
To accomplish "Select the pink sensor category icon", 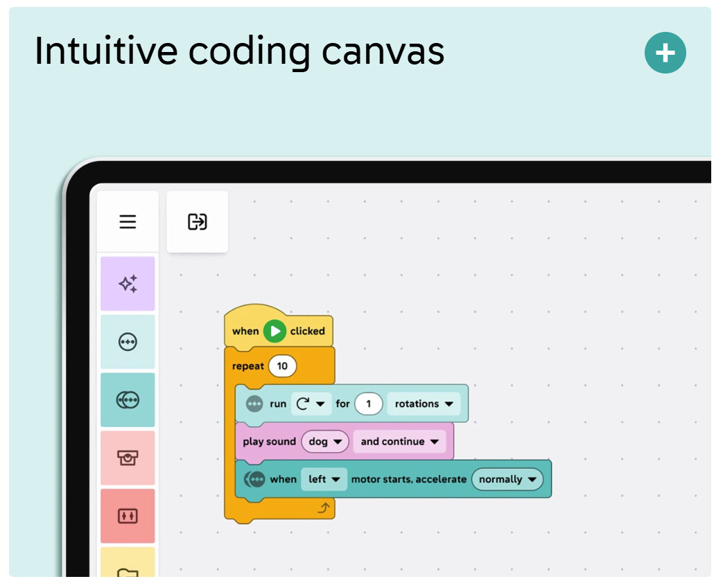I will point(128,458).
